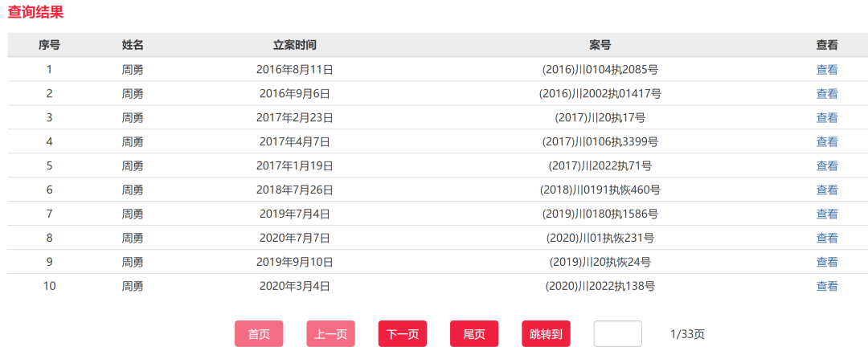The image size is (868, 355).
Task: Open 查看 link for case (2016)川2002执01417号
Action: (826, 93)
